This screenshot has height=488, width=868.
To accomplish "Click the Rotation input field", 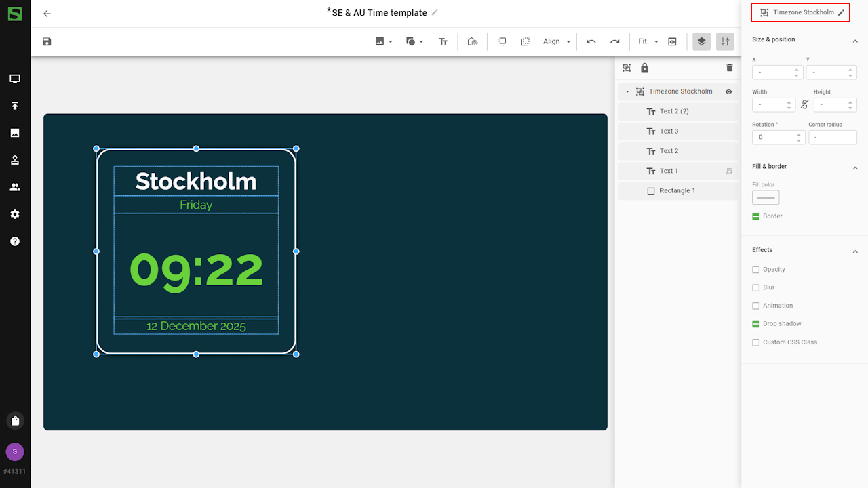I will point(773,137).
